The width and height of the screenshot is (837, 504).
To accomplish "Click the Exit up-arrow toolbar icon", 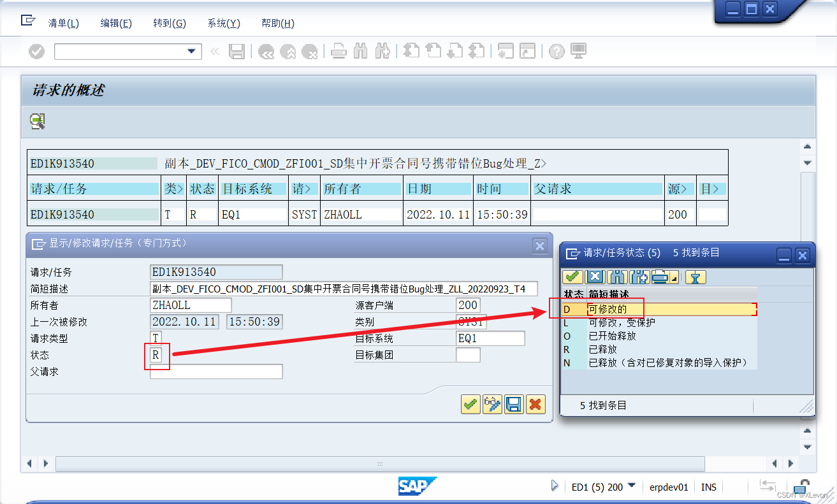I will tap(288, 52).
